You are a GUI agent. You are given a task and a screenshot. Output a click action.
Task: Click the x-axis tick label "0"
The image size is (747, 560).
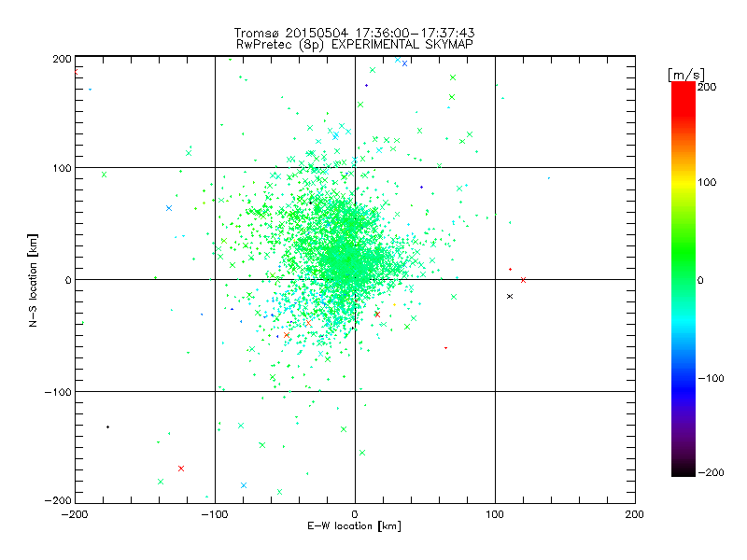355,514
